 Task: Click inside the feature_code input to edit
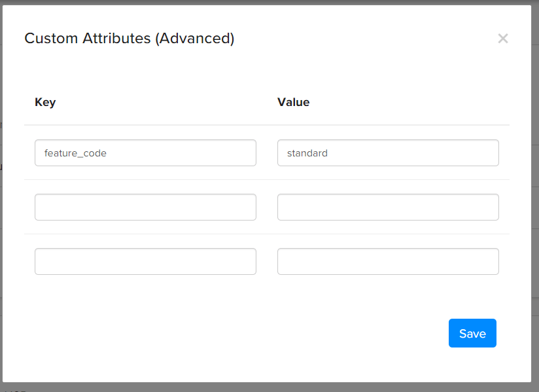(145, 152)
